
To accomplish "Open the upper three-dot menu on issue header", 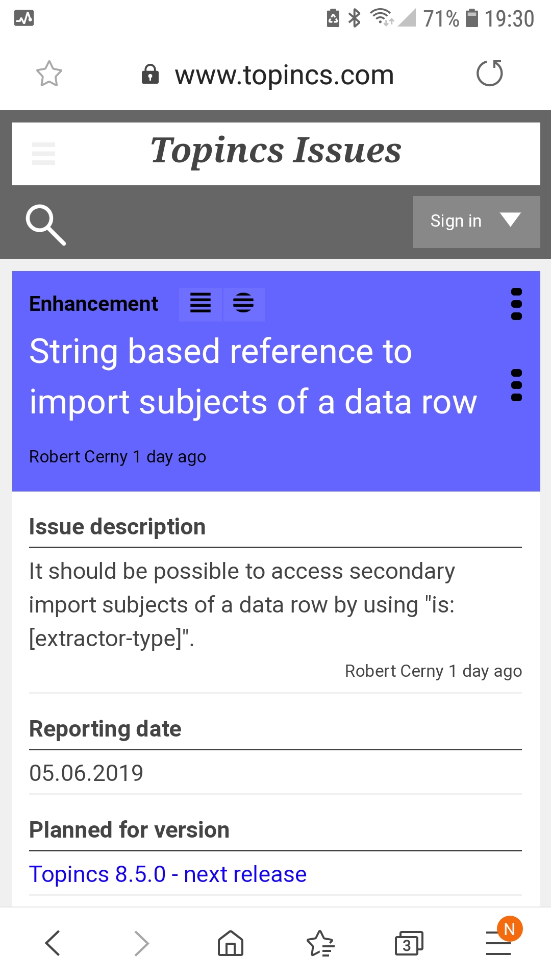I will (516, 304).
